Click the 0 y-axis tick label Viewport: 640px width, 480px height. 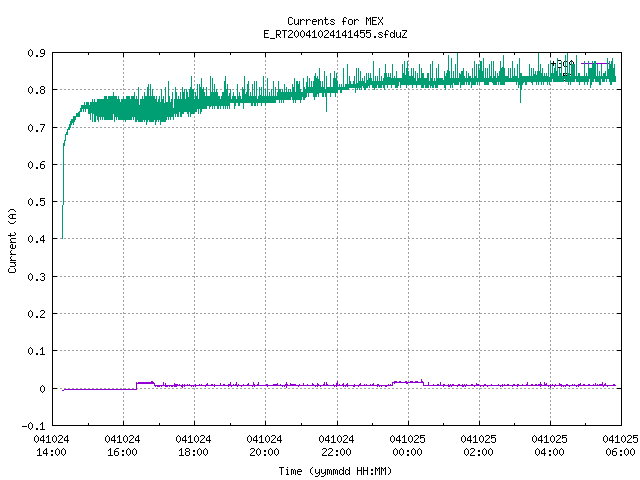pos(42,389)
